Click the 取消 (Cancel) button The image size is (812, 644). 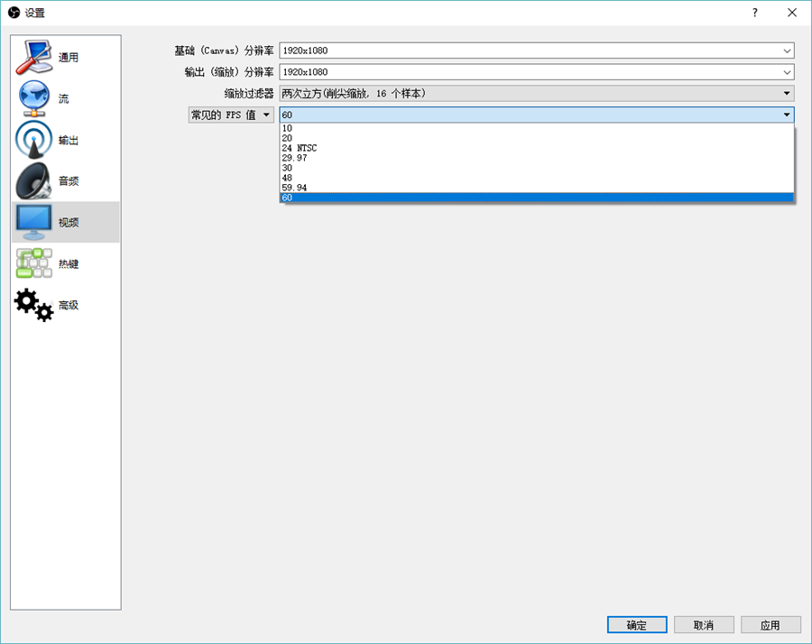click(x=704, y=625)
